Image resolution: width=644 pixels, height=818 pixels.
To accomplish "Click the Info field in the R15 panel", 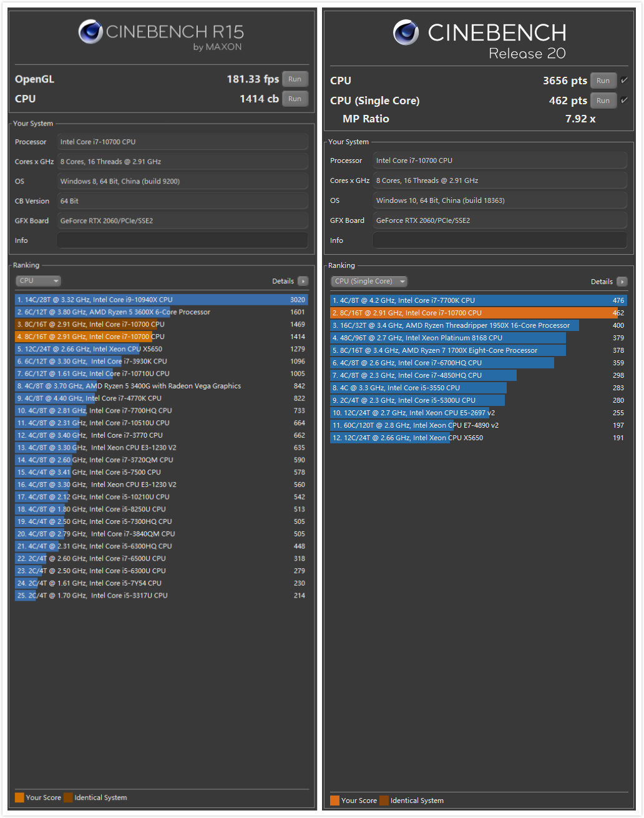I will click(x=182, y=240).
